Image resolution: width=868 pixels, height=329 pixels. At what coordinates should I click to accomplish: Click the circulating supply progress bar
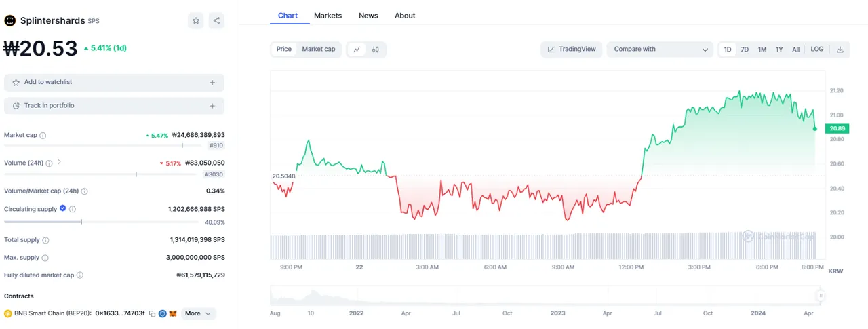coord(102,222)
